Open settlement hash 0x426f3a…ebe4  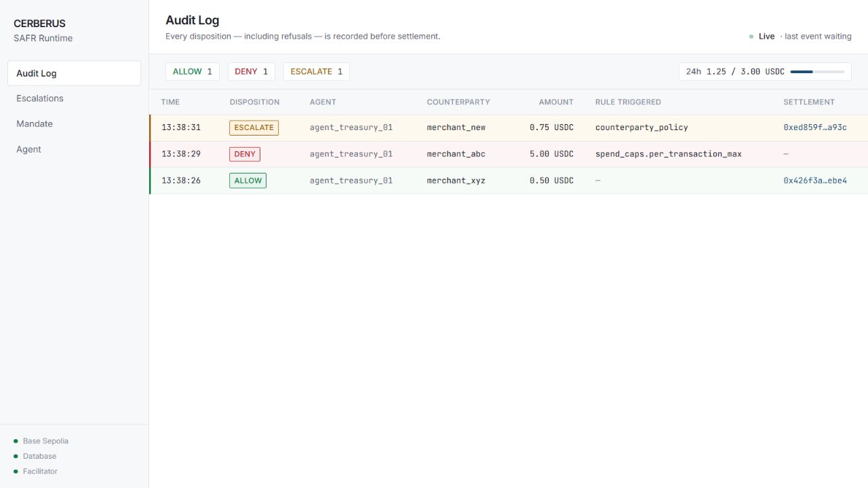(815, 181)
